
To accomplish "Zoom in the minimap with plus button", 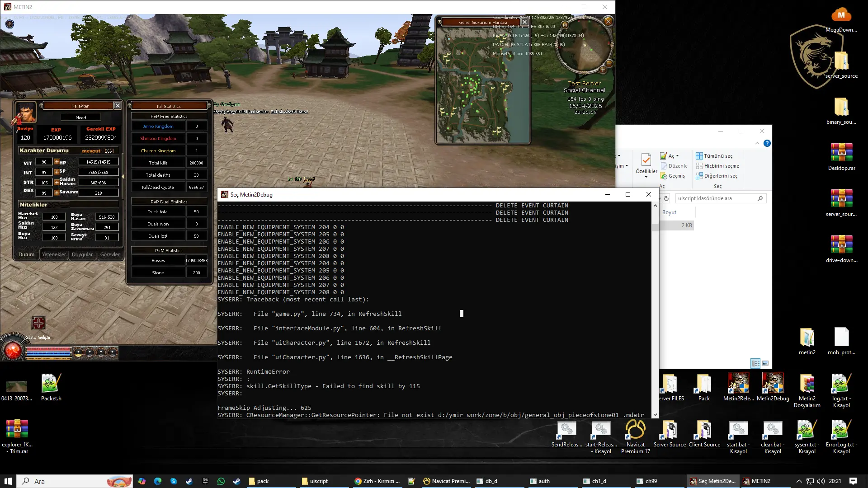I will coord(603,70).
